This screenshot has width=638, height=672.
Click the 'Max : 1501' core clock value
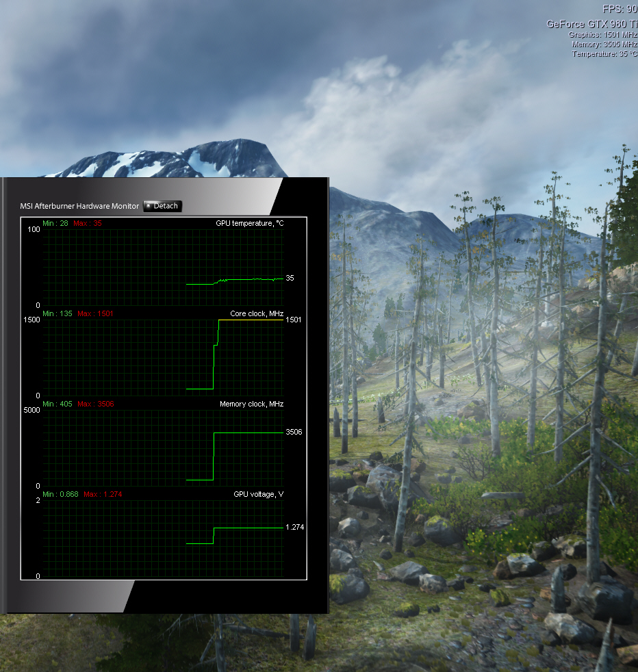pyautogui.click(x=95, y=313)
